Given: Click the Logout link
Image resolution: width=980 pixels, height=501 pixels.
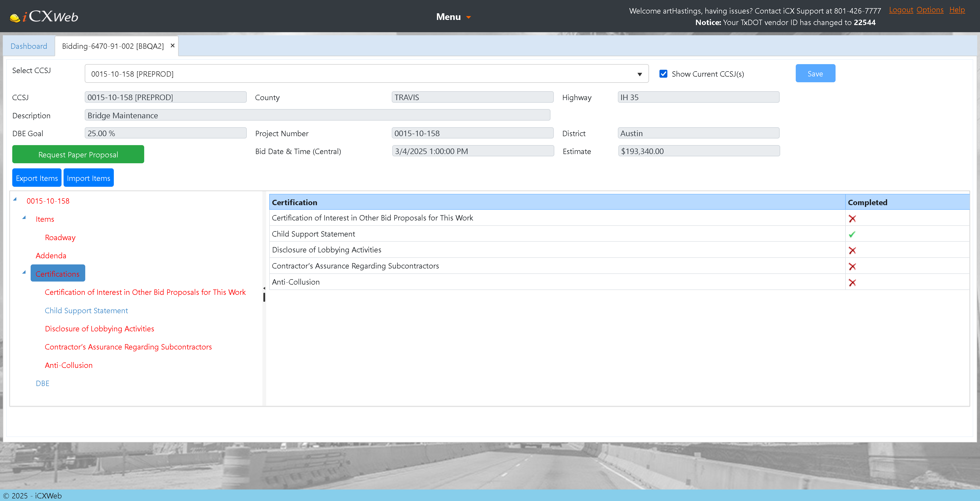Looking at the screenshot, I should pos(901,10).
